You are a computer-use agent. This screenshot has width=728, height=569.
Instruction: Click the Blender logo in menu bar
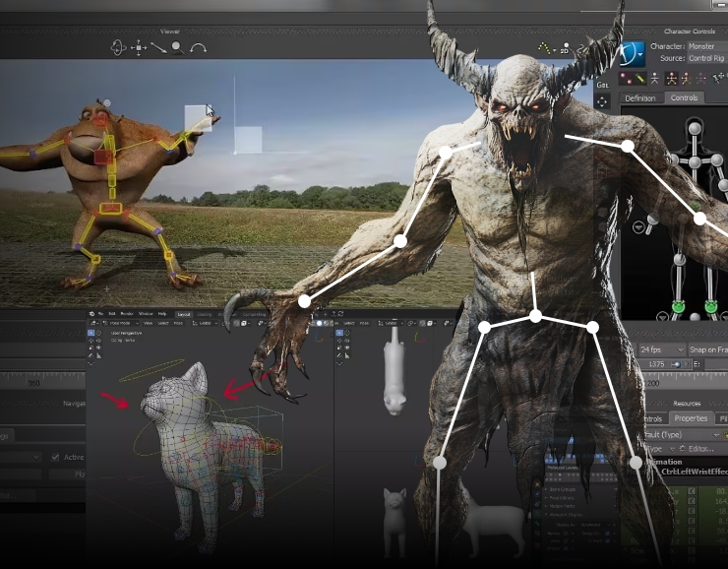91,314
